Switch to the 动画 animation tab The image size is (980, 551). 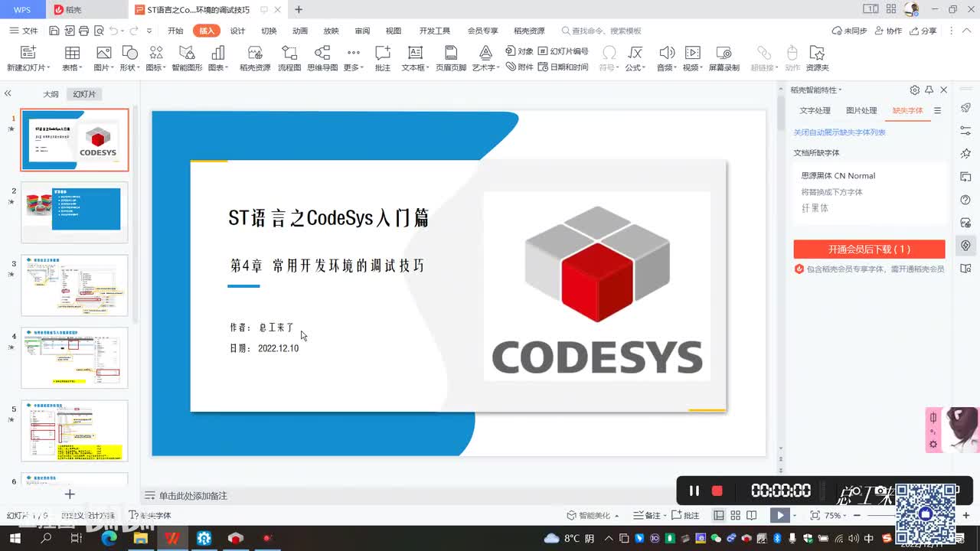tap(300, 31)
